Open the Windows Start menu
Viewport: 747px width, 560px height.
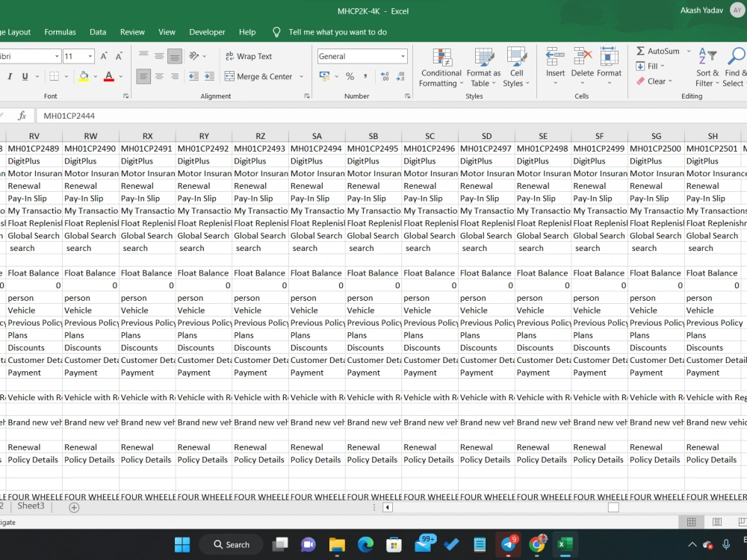coord(182,544)
